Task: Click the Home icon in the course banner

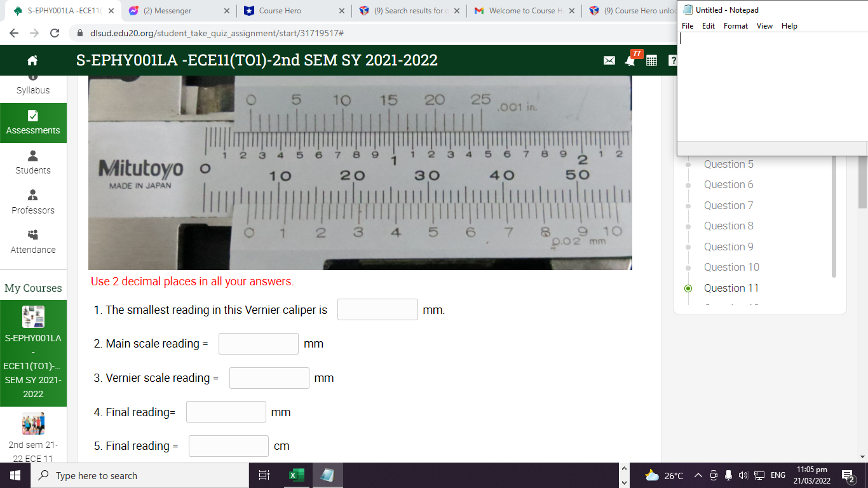Action: pos(32,60)
